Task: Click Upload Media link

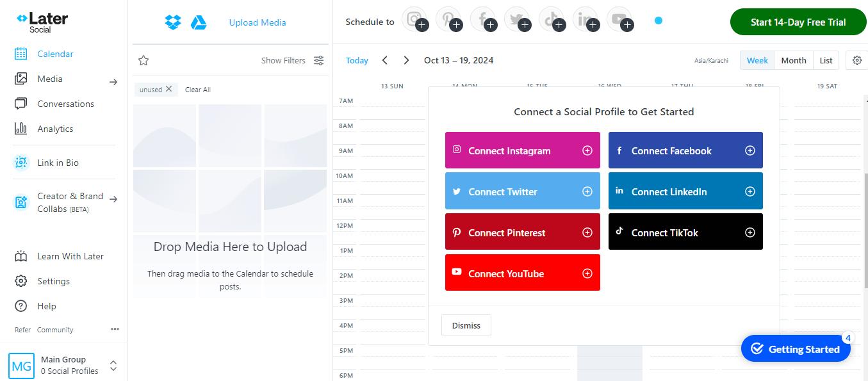Action: pyautogui.click(x=258, y=22)
